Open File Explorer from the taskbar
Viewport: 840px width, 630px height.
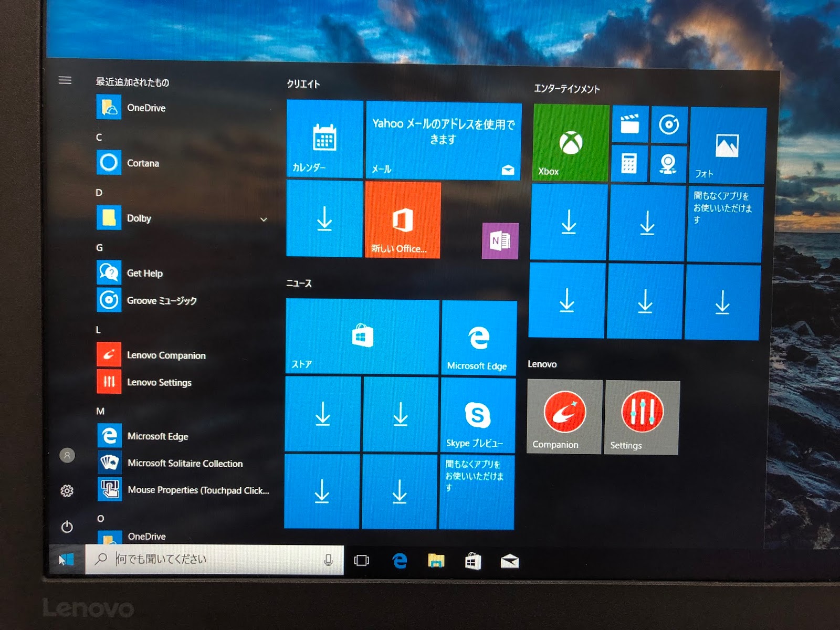pos(436,561)
